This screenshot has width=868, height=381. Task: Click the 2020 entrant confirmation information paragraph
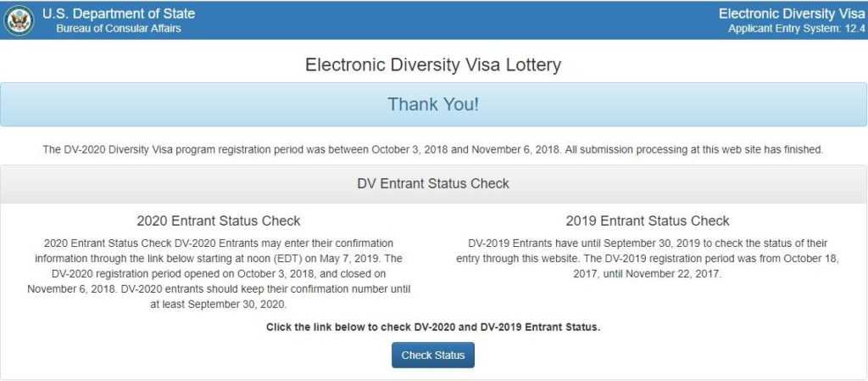tap(219, 273)
